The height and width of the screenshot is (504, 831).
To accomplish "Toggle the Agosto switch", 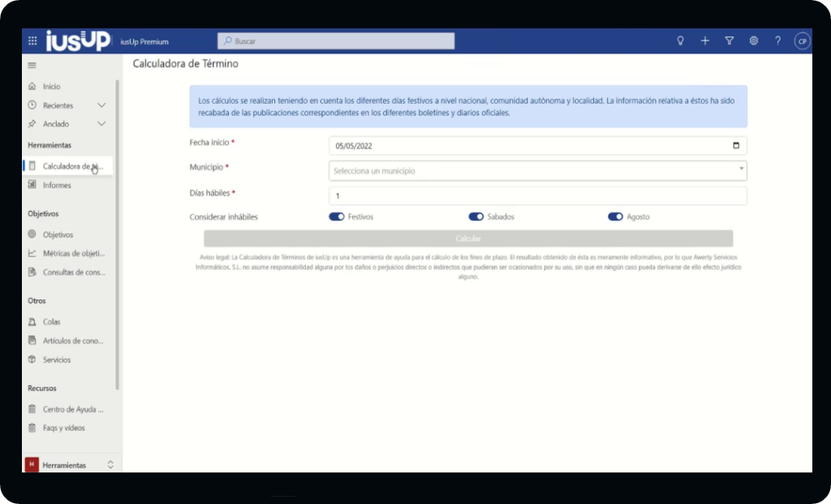I will [615, 217].
